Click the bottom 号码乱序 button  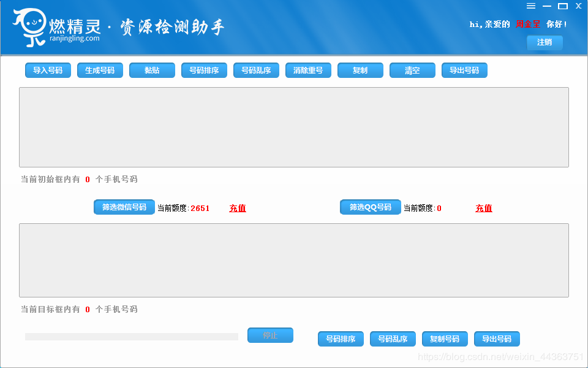[393, 339]
